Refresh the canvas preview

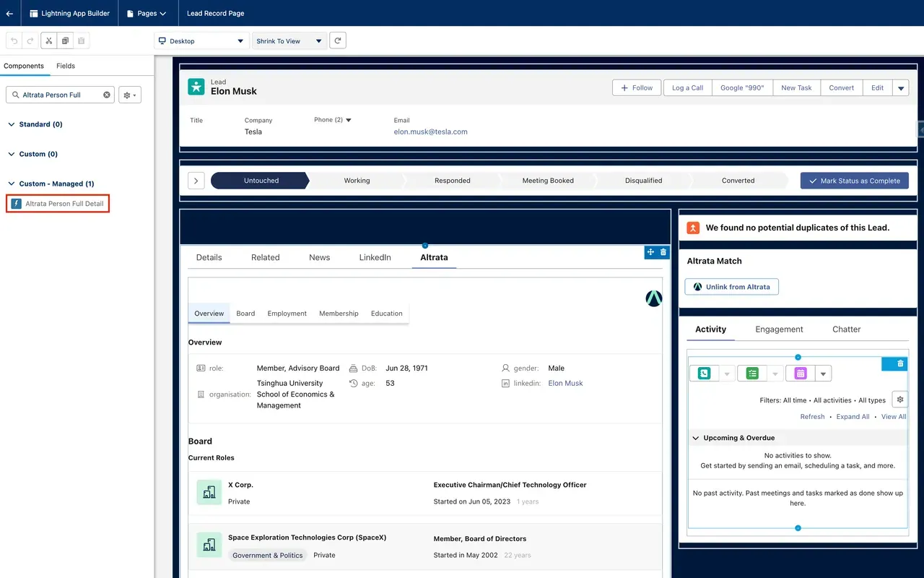[338, 41]
